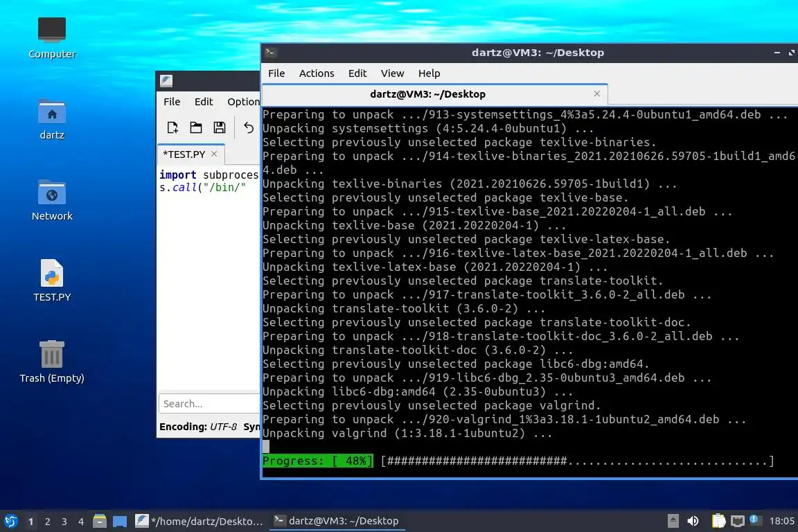798x532 pixels.
Task: Close the *TEST.PY editor tab
Action: [x=214, y=154]
